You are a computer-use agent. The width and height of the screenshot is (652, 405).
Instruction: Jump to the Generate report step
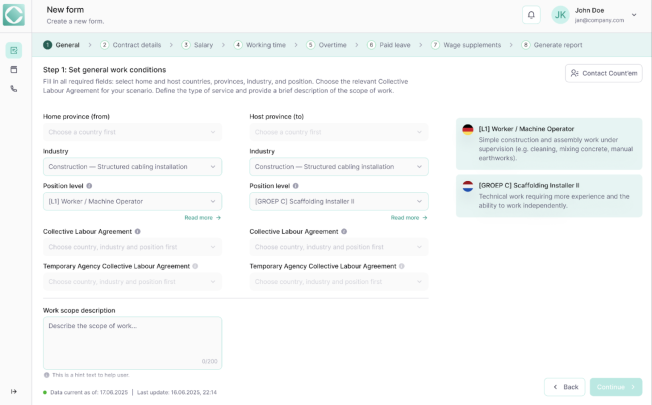(551, 45)
